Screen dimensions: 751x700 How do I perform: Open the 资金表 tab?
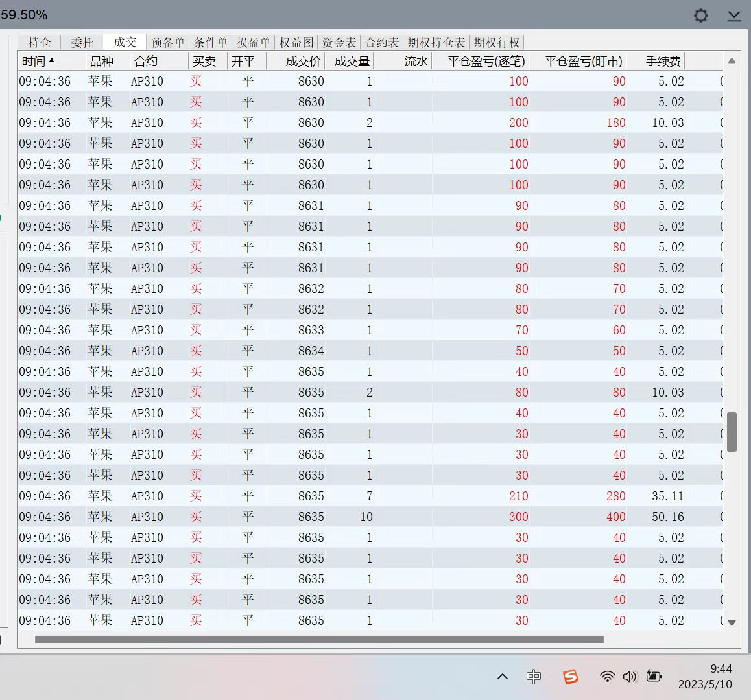tap(339, 43)
